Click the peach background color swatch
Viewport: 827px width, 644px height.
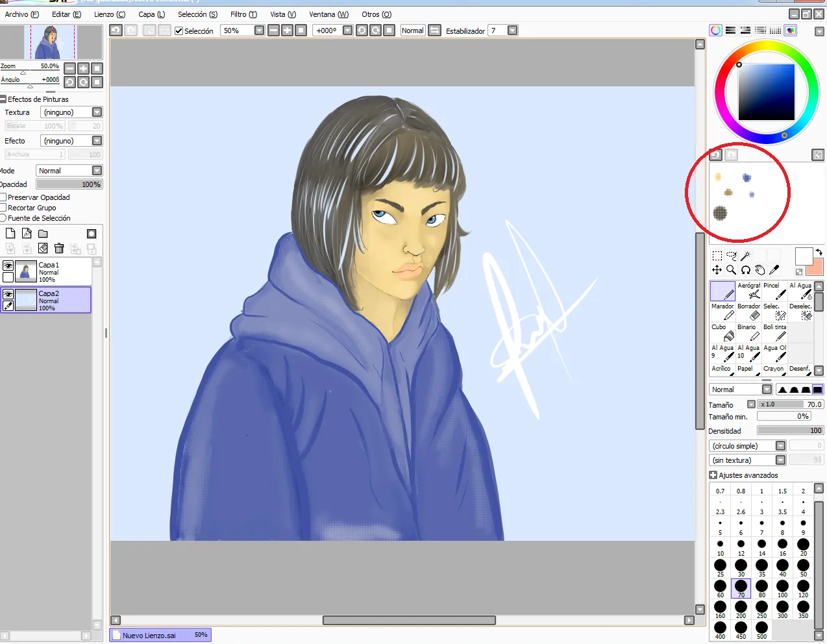click(x=815, y=267)
